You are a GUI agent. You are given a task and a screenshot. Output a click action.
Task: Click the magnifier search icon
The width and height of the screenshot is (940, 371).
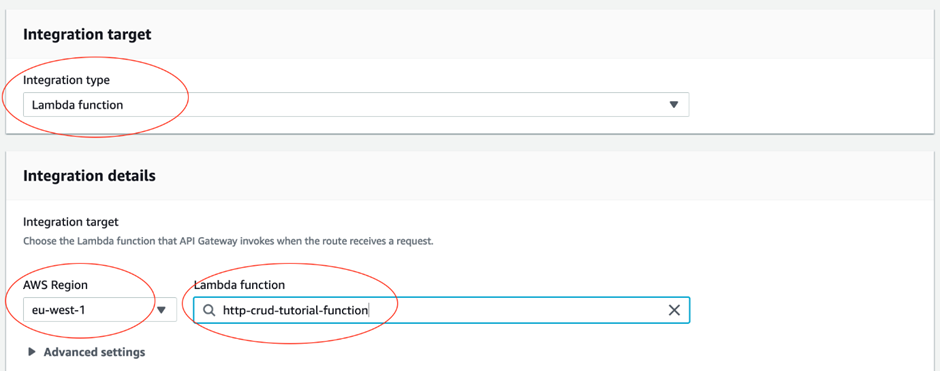click(209, 310)
